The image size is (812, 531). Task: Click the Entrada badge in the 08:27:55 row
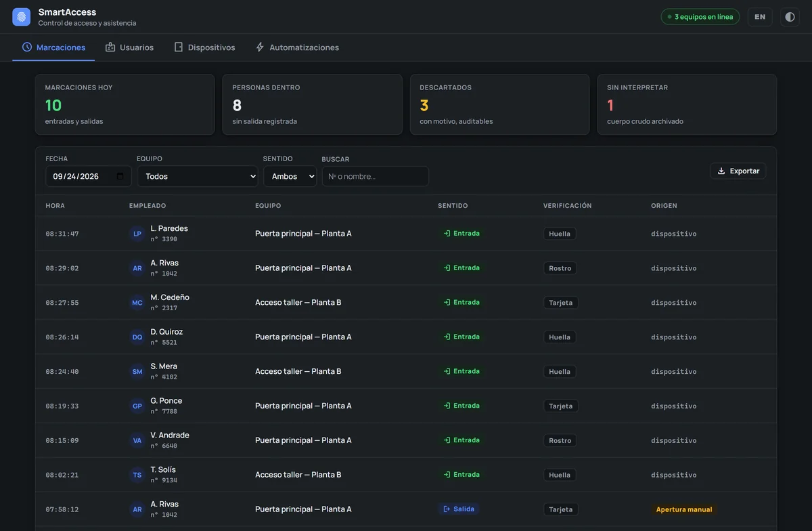pyautogui.click(x=461, y=303)
